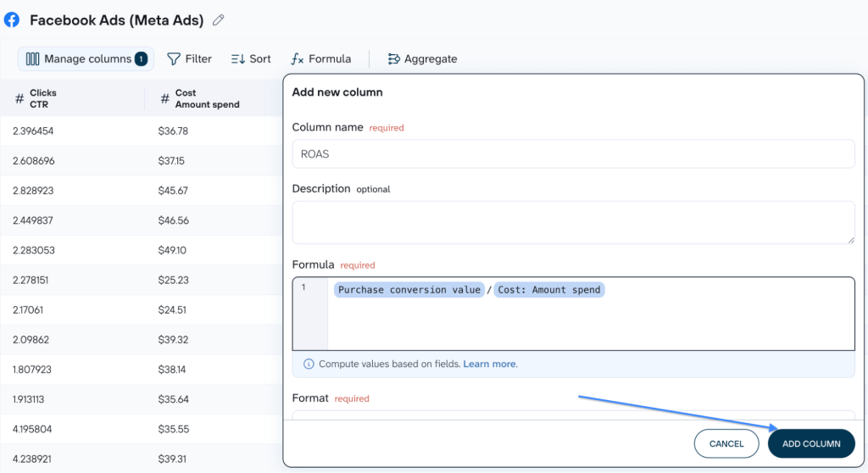Image resolution: width=868 pixels, height=473 pixels.
Task: Select the Cost Amount spend column header
Action: point(207,98)
